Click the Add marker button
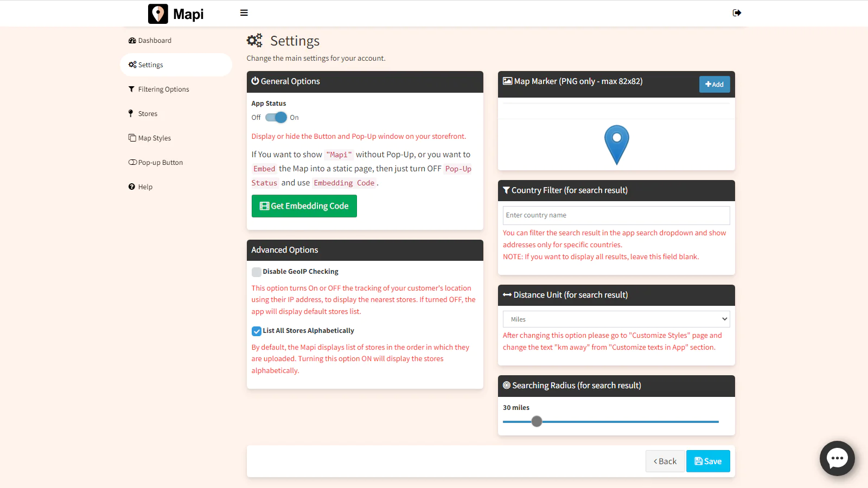Viewport: 868px width, 488px height. pyautogui.click(x=714, y=84)
